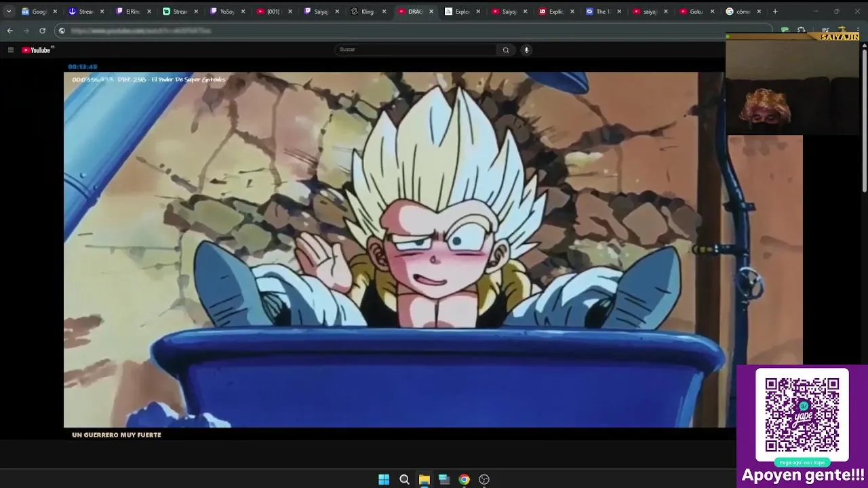Open Google Chrome from the taskbar
Viewport: 868px width, 488px height.
pos(464,479)
